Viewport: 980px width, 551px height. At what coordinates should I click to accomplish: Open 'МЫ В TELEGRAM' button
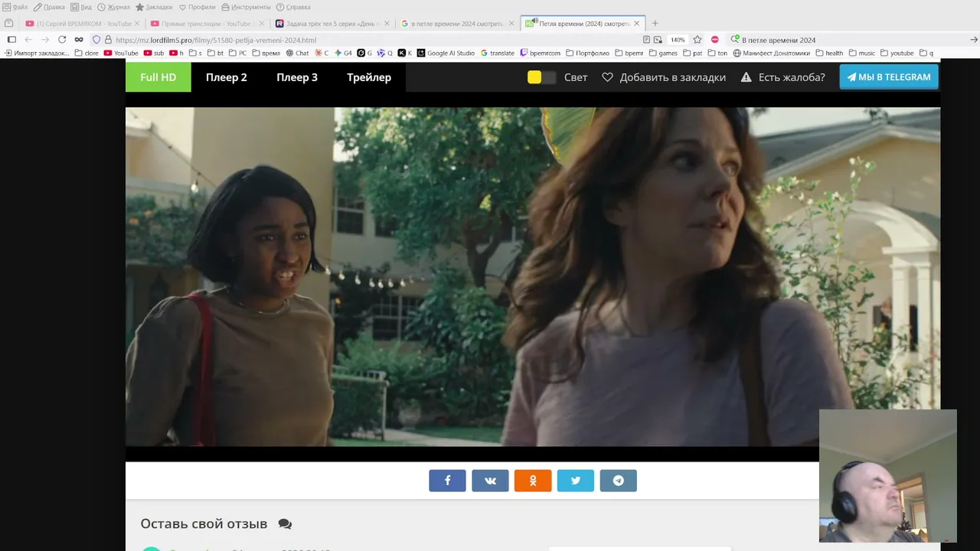pos(888,77)
